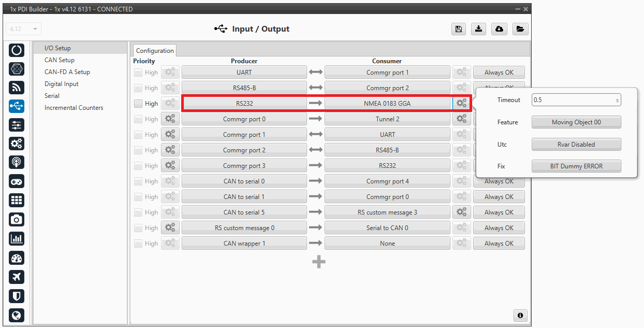Open the Fix selector BIT Dummy ERROR

pos(576,166)
